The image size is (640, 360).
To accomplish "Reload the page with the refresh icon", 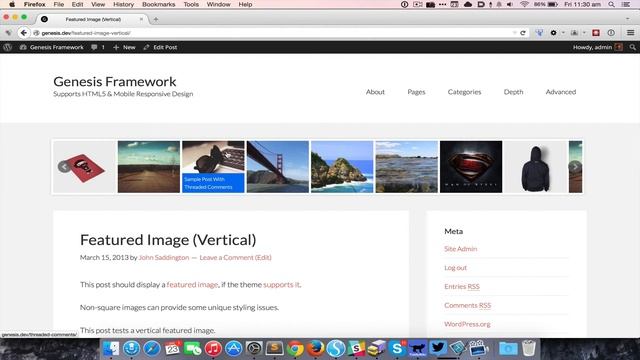I will [523, 33].
